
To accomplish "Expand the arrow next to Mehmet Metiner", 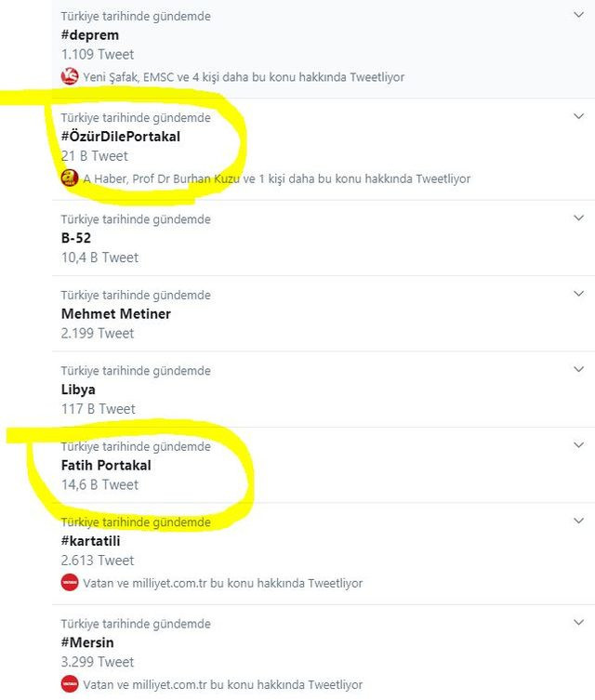I will click(x=577, y=295).
